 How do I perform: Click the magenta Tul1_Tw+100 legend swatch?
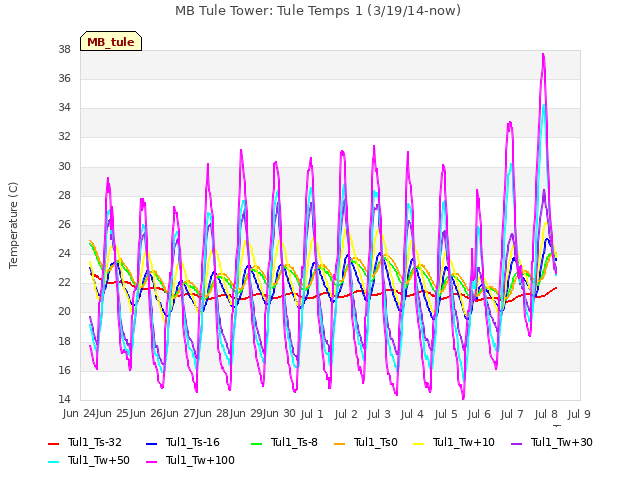point(151,461)
